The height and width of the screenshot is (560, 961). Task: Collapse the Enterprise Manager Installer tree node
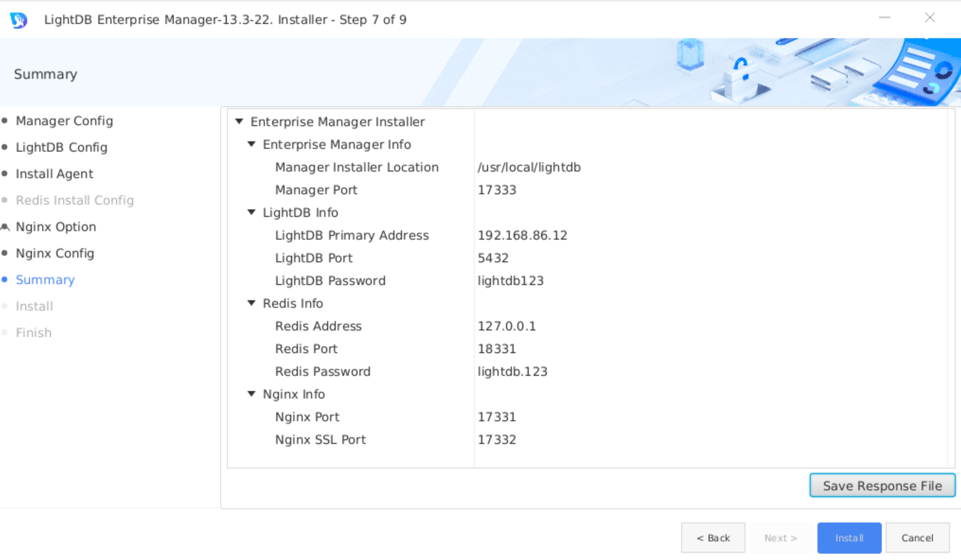(239, 121)
